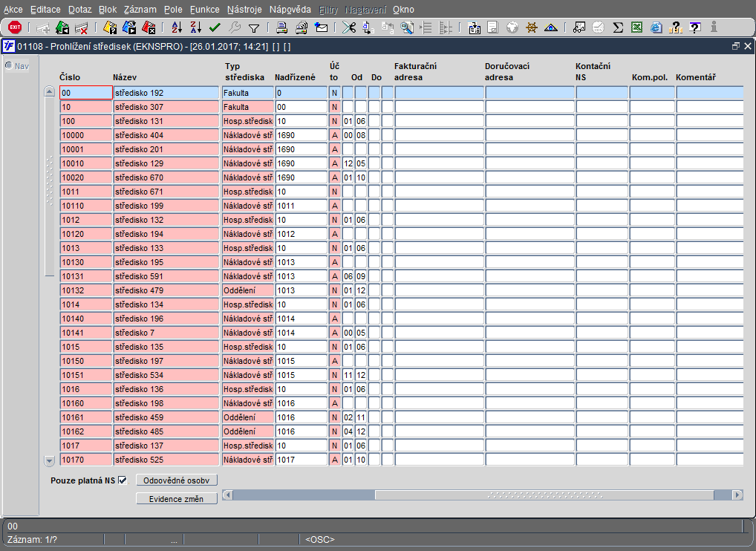Viewport: 756px width, 551px height.
Task: Click the horizontal scrollbar thumb
Action: click(x=544, y=495)
